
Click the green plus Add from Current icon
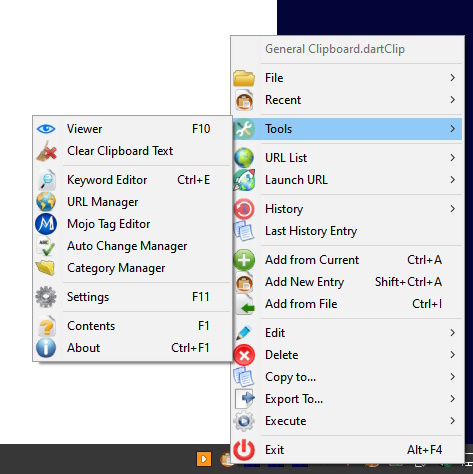[x=244, y=260]
